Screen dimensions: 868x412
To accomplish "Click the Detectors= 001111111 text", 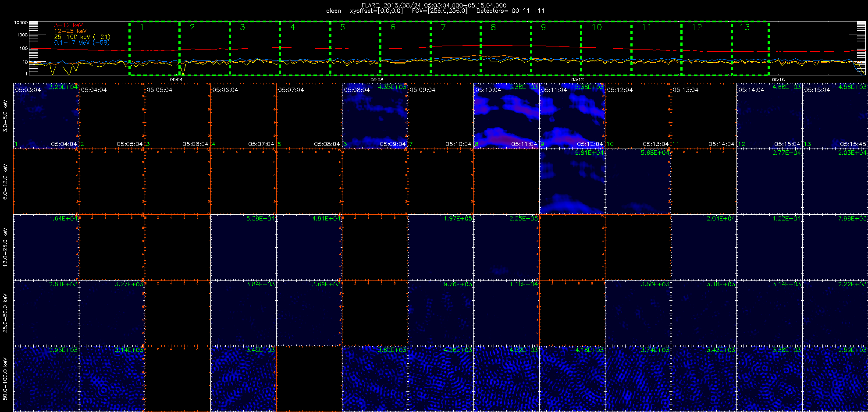I will coord(510,11).
